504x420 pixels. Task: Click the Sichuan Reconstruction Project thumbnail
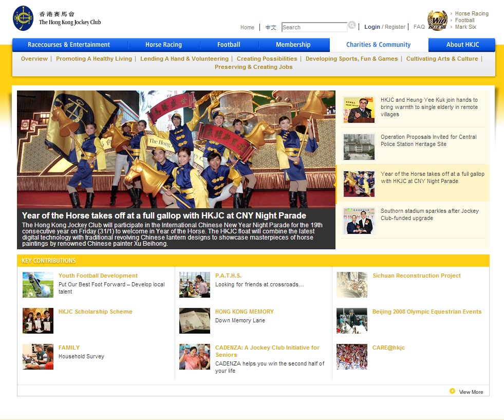[351, 285]
